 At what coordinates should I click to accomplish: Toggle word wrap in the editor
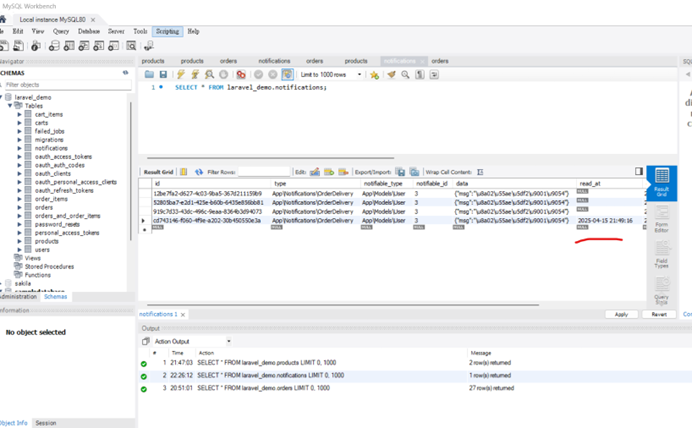click(x=434, y=75)
